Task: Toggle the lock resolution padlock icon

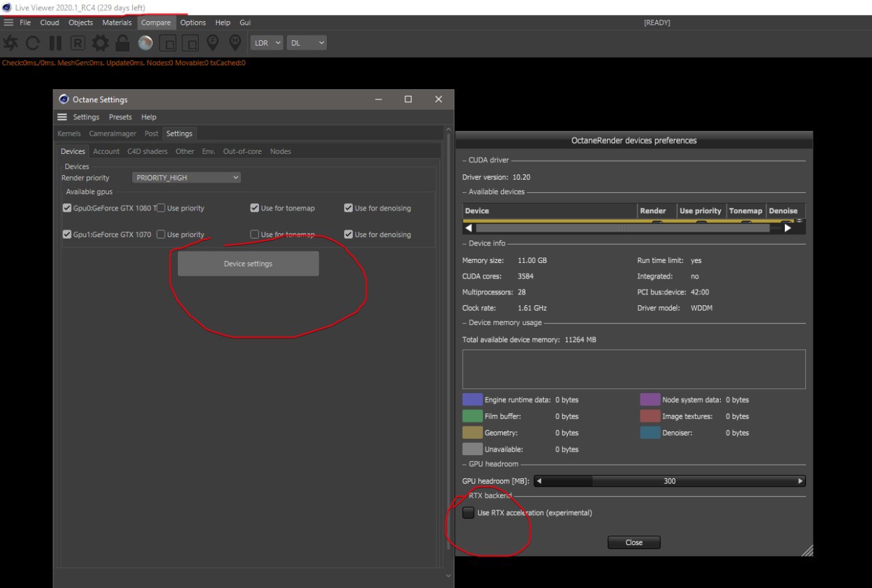Action: (x=123, y=43)
